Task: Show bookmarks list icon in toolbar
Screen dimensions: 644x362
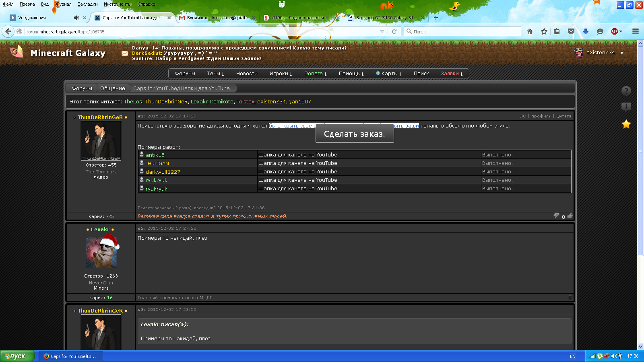Action: pyautogui.click(x=557, y=31)
